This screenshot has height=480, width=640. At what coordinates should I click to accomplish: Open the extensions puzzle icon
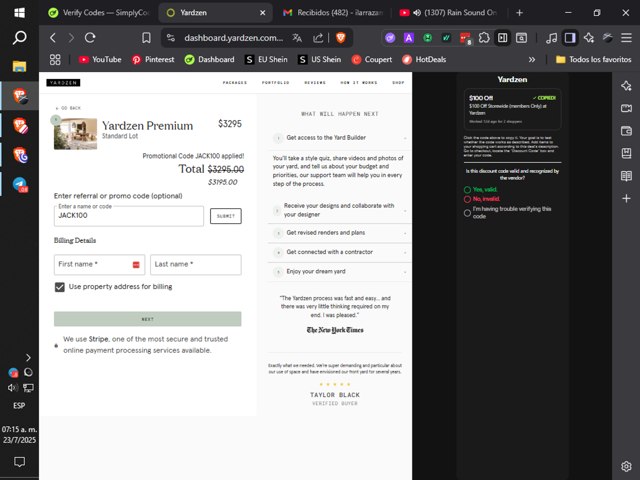pos(484,38)
